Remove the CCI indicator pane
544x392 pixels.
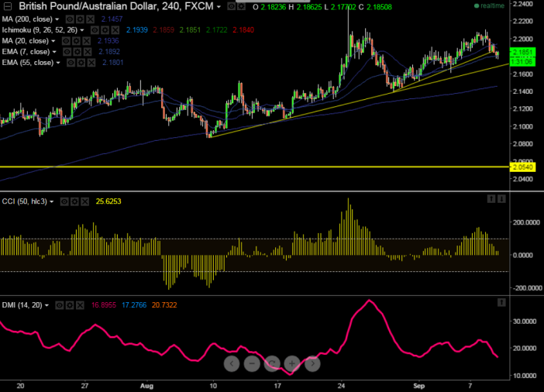pyautogui.click(x=85, y=201)
